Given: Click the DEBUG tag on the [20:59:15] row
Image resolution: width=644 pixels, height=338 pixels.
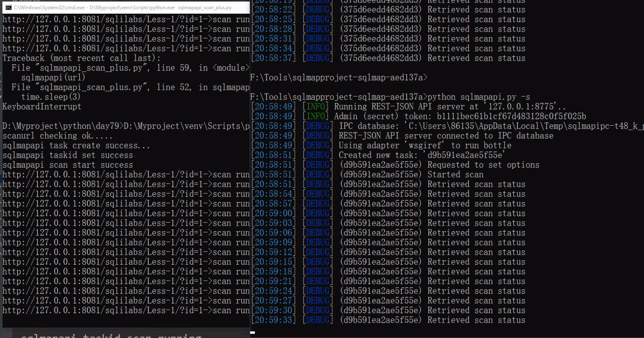Looking at the screenshot, I should [x=318, y=262].
